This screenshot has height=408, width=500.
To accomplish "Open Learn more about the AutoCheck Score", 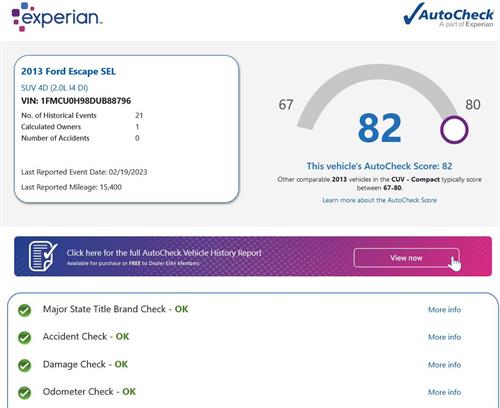I will [x=379, y=200].
